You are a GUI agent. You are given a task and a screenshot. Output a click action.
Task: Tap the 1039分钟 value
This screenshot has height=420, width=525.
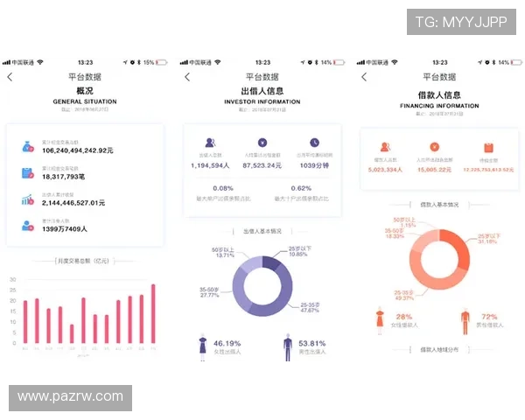pos(314,165)
